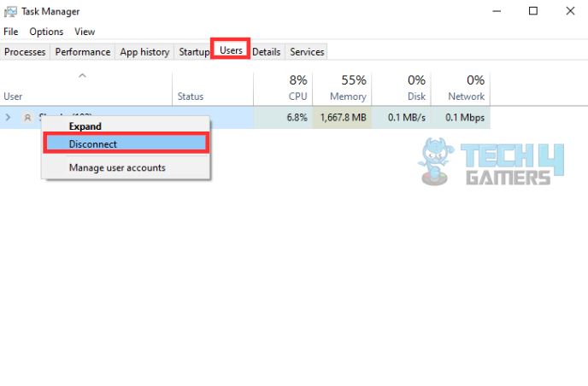The image size is (588, 386).
Task: Switch to the Performance tab
Action: point(83,52)
